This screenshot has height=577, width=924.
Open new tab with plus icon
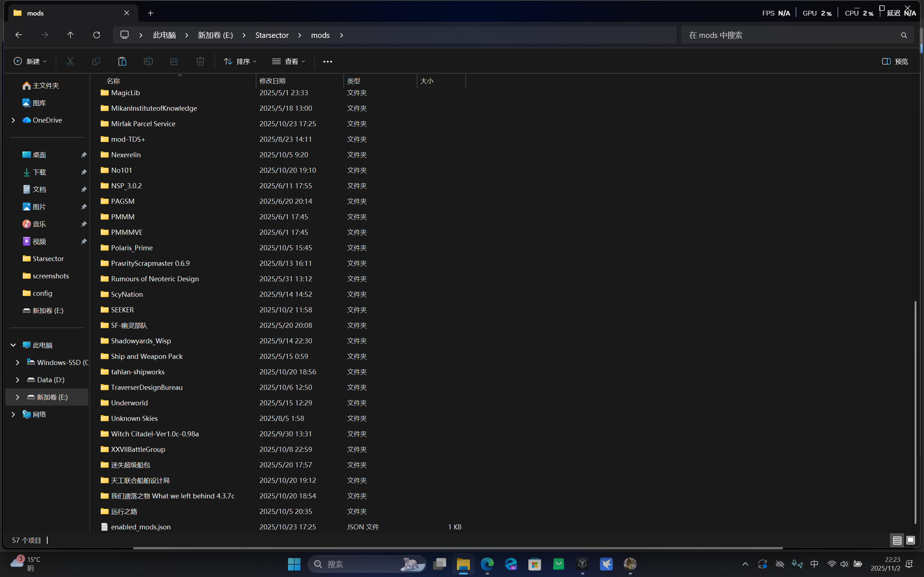tap(151, 13)
